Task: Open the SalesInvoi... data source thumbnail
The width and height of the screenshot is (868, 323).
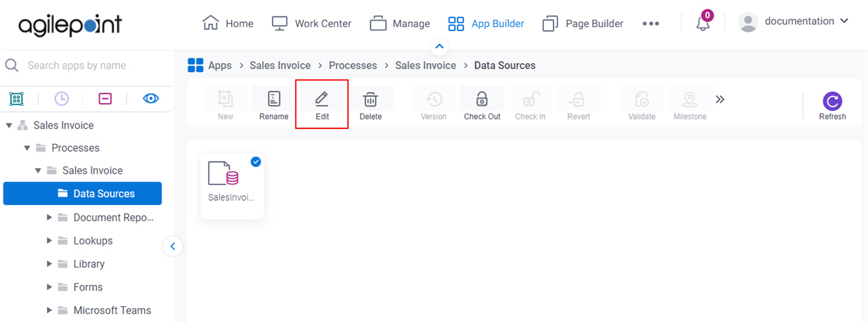Action: click(x=232, y=185)
